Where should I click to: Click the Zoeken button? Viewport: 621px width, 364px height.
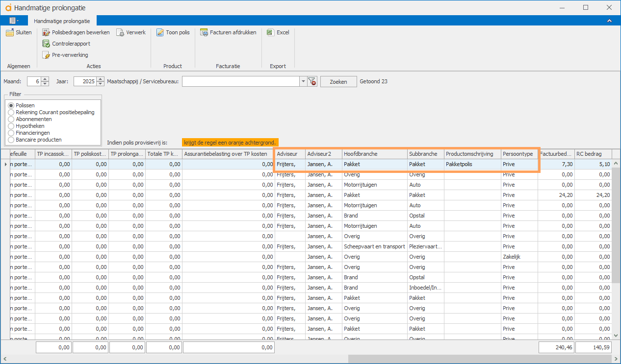click(x=338, y=81)
